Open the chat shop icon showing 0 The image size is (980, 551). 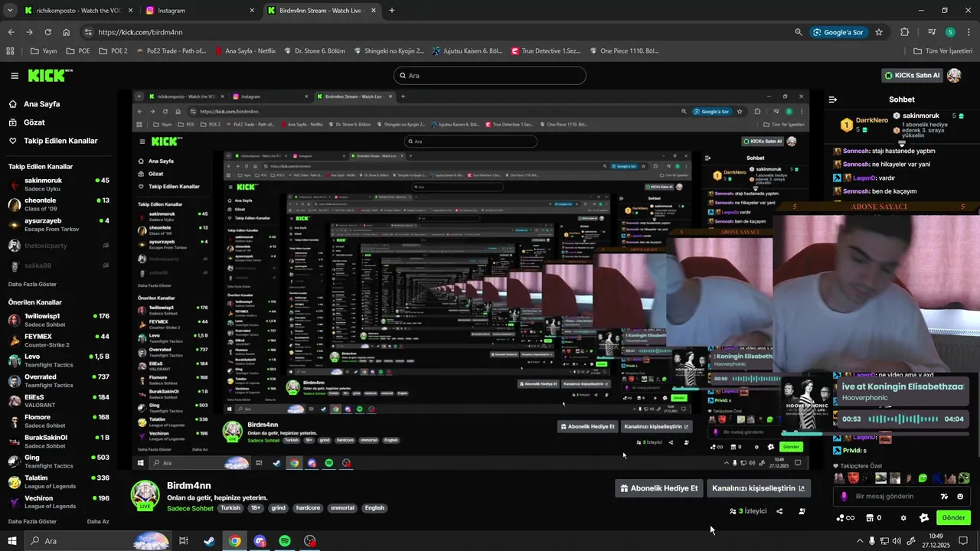coord(873,518)
